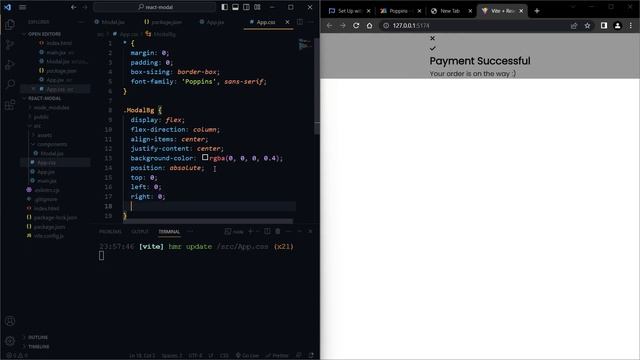Change CSS language mode in status bar
640x360 pixels.
(x=224, y=356)
